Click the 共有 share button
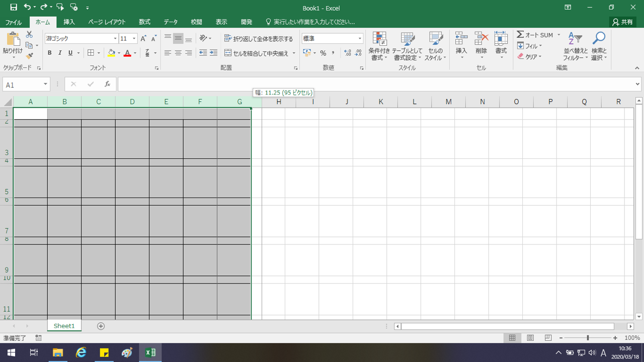The image size is (644, 362). point(623,22)
